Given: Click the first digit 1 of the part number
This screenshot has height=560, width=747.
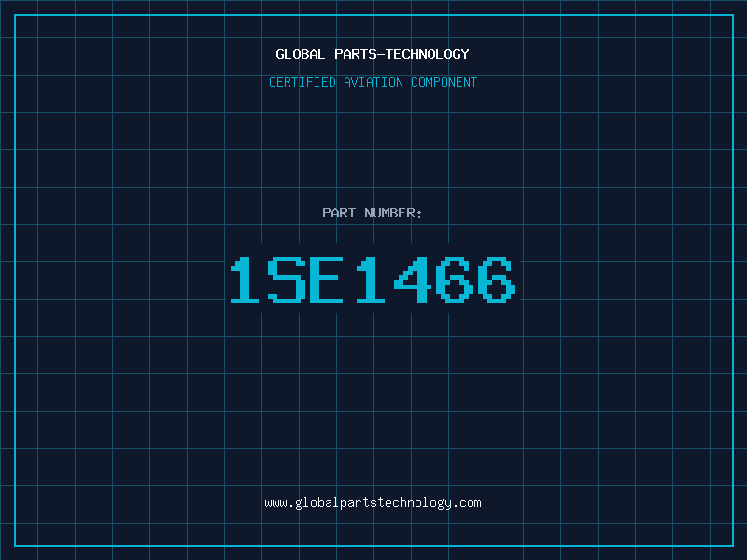Looking at the screenshot, I should click(x=247, y=280).
